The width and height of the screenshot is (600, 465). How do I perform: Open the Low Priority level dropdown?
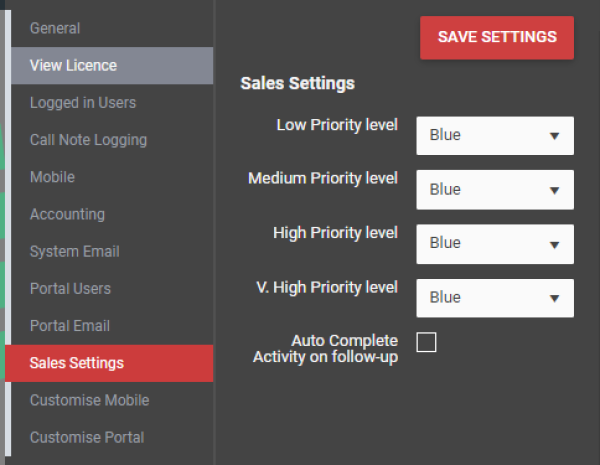495,135
